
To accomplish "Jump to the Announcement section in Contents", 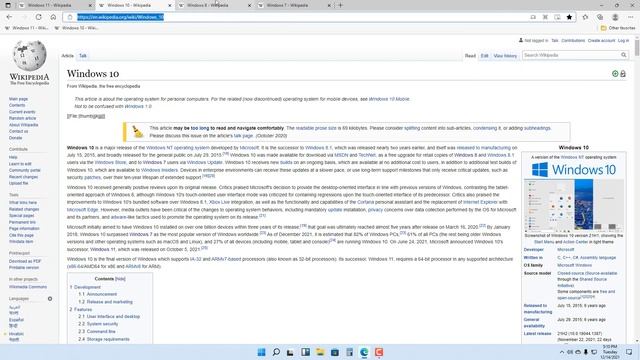I will (102, 294).
